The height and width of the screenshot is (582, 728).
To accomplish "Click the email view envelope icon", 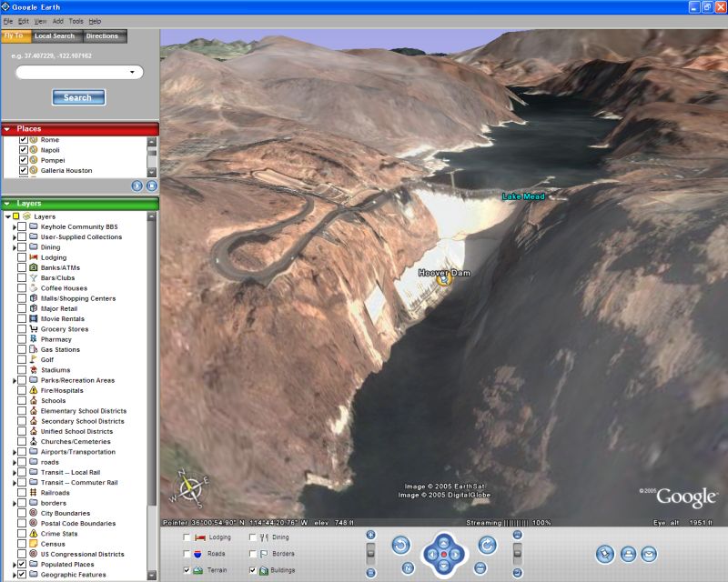I will pyautogui.click(x=649, y=554).
